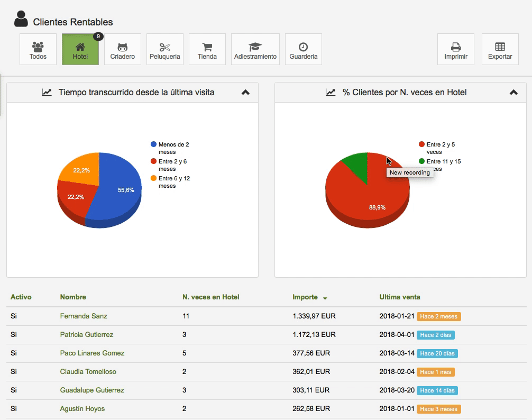Export the table using Exportar

(x=500, y=49)
